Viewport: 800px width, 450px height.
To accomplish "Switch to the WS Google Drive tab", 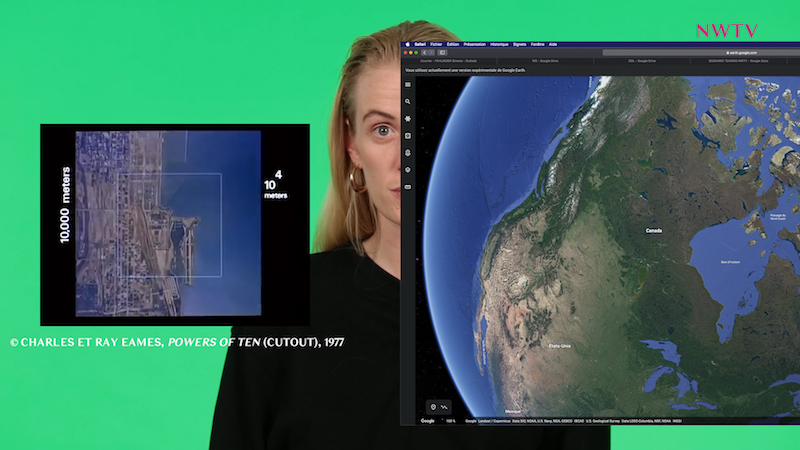I will 547,61.
